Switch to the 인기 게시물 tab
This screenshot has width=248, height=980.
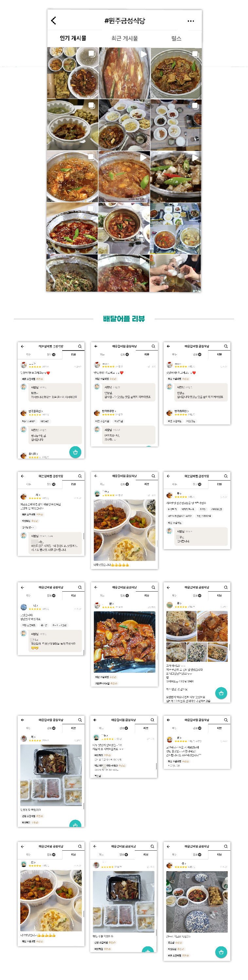coord(73,38)
